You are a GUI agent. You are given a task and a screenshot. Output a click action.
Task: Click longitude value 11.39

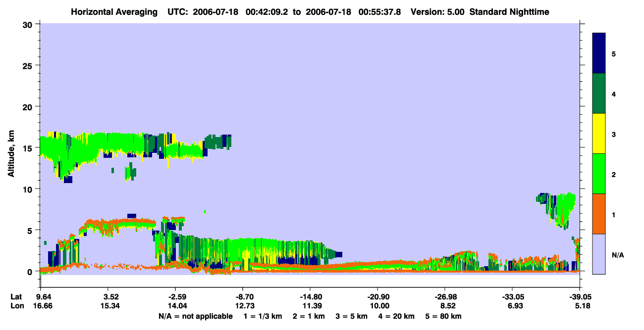pos(312,306)
